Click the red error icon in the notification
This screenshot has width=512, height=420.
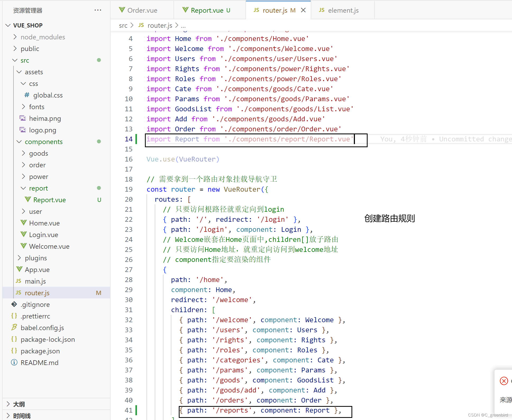click(x=504, y=381)
